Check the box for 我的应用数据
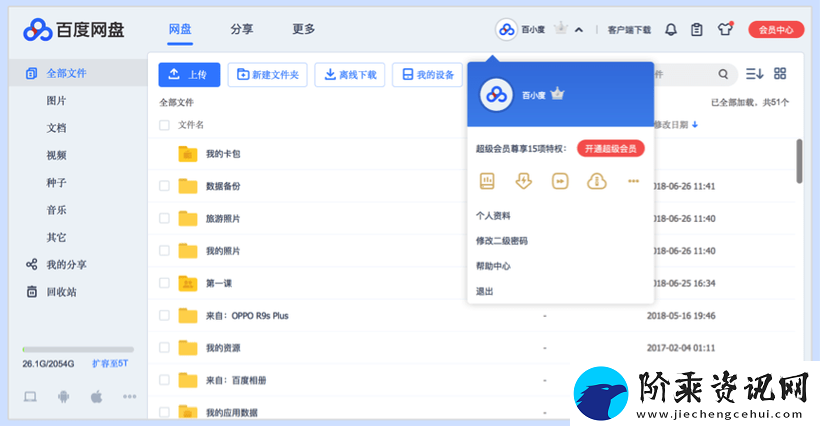The width and height of the screenshot is (820, 426). coord(164,412)
